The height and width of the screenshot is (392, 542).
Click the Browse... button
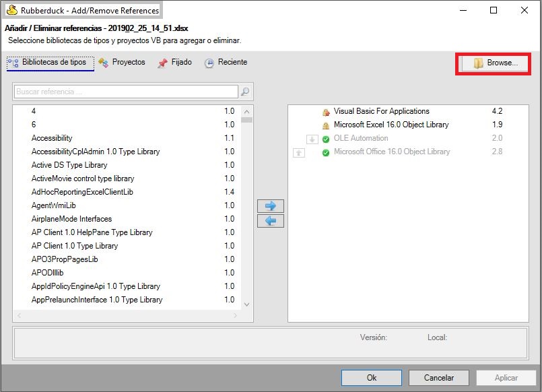click(x=495, y=63)
